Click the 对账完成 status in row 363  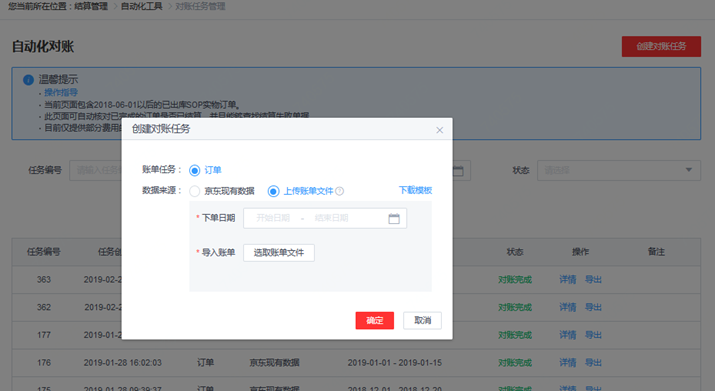tap(515, 280)
